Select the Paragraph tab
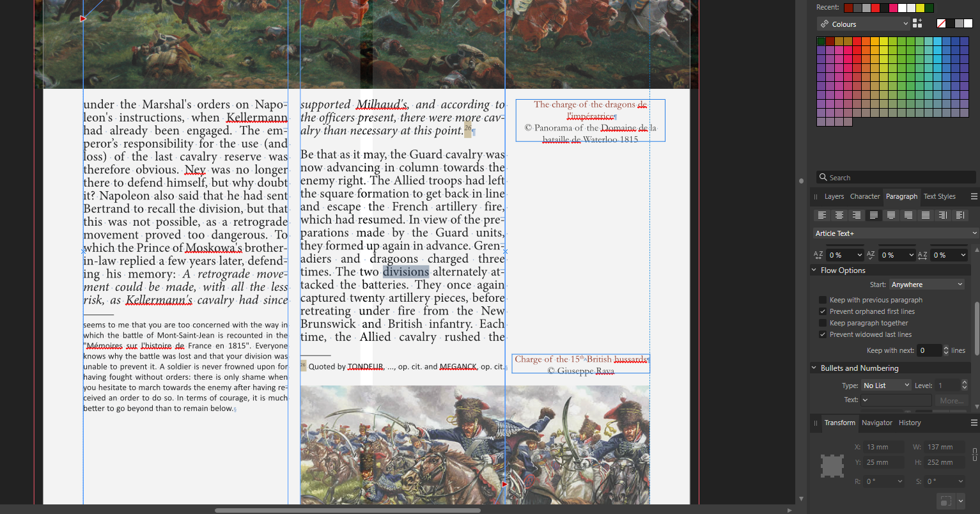 901,196
